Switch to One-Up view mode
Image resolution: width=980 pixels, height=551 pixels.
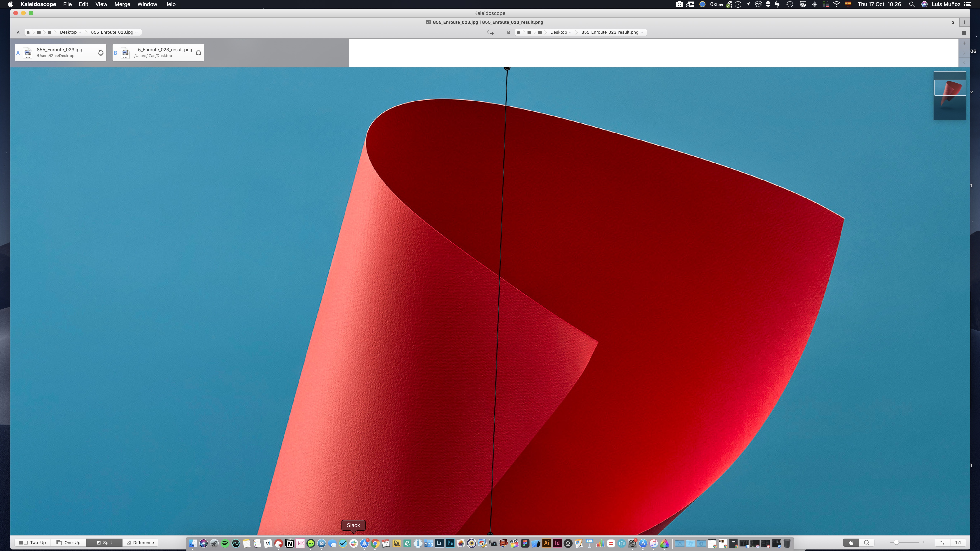coord(69,543)
